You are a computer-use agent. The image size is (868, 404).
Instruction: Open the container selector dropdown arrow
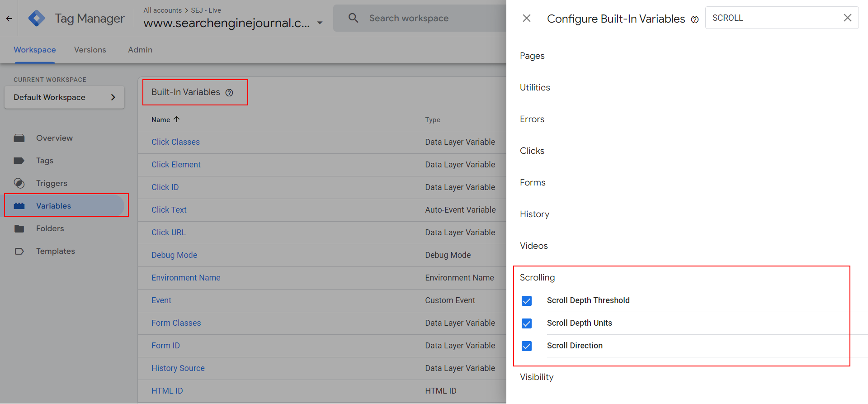pyautogui.click(x=320, y=23)
